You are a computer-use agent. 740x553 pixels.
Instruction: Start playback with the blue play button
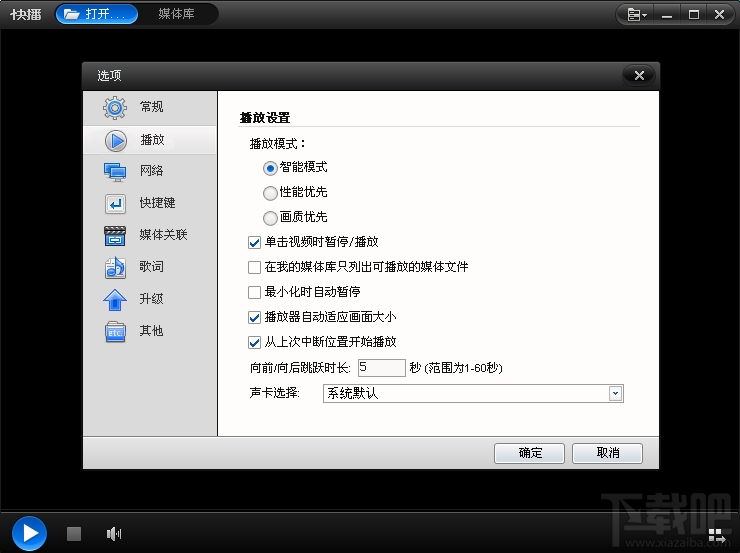click(29, 534)
